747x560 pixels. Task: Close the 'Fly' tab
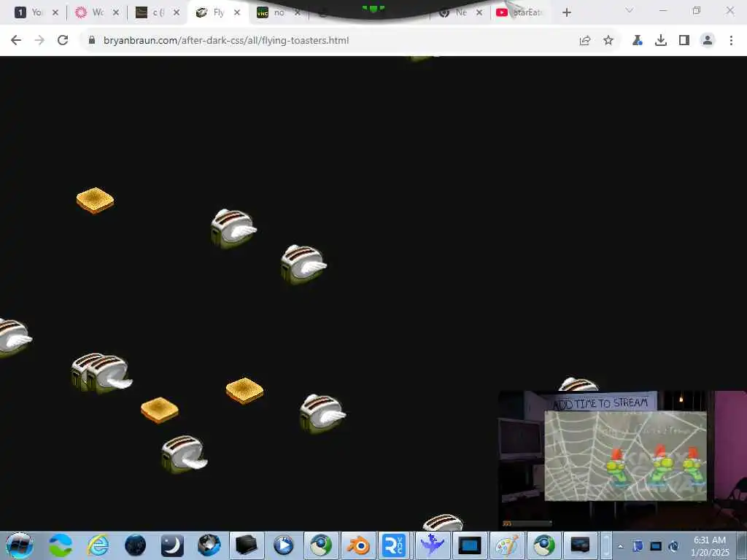pyautogui.click(x=237, y=13)
